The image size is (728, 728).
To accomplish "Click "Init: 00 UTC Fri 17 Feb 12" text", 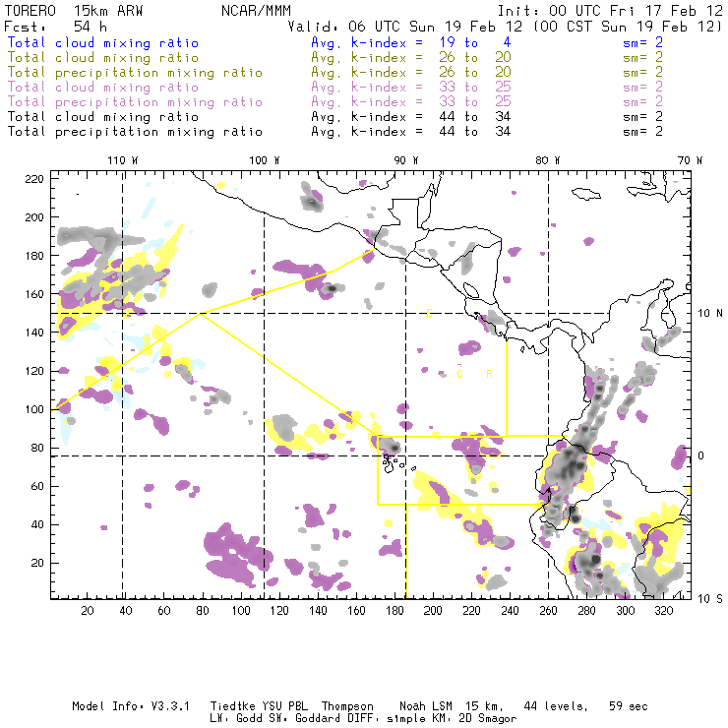I will click(x=610, y=11).
